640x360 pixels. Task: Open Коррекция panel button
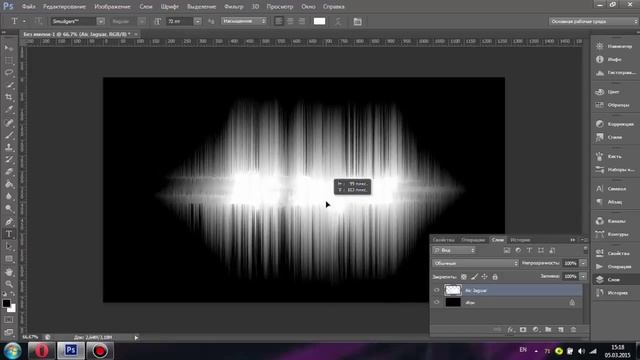[x=615, y=124]
